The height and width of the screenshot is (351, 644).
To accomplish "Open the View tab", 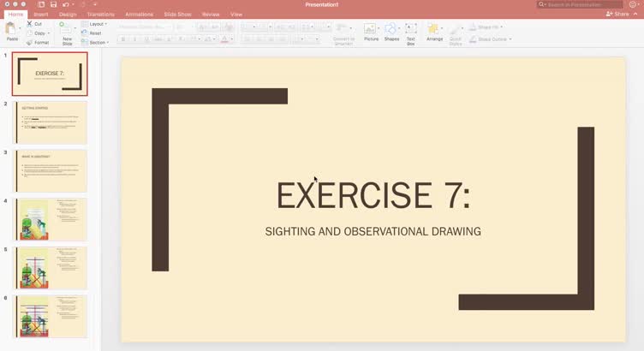I will click(236, 15).
